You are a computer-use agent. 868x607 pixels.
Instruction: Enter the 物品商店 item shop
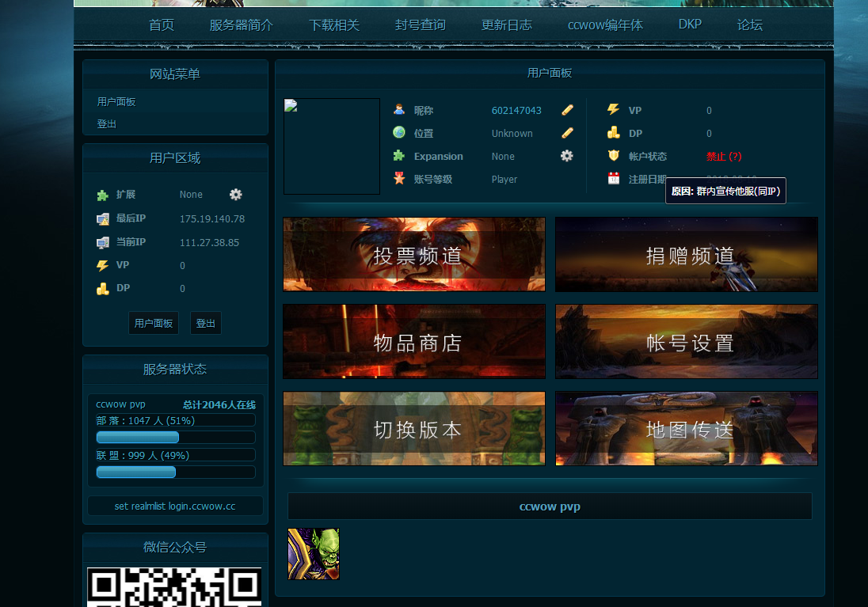click(x=414, y=342)
